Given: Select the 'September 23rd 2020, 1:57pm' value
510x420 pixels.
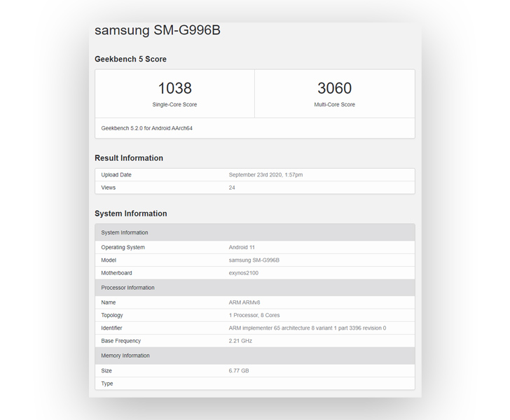Looking at the screenshot, I should click(x=266, y=174).
